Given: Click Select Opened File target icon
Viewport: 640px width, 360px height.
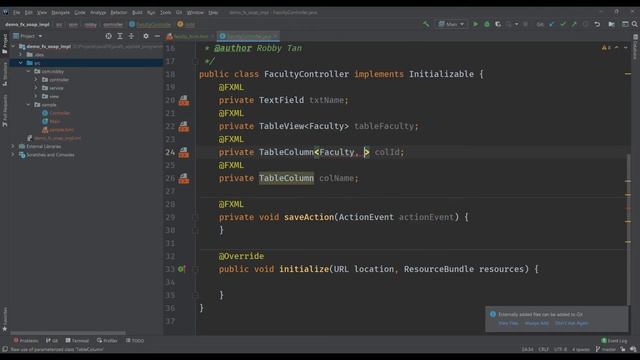Looking at the screenshot, I should 108,36.
